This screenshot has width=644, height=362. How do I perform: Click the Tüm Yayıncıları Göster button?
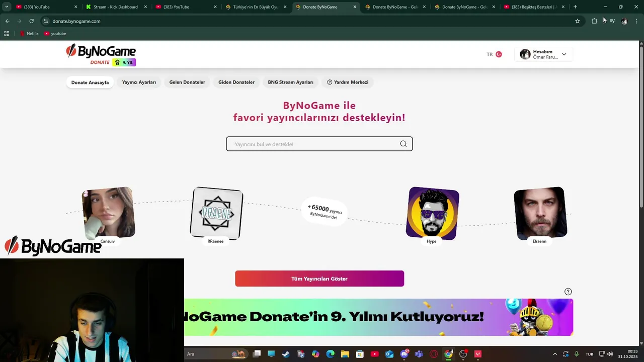[319, 279]
